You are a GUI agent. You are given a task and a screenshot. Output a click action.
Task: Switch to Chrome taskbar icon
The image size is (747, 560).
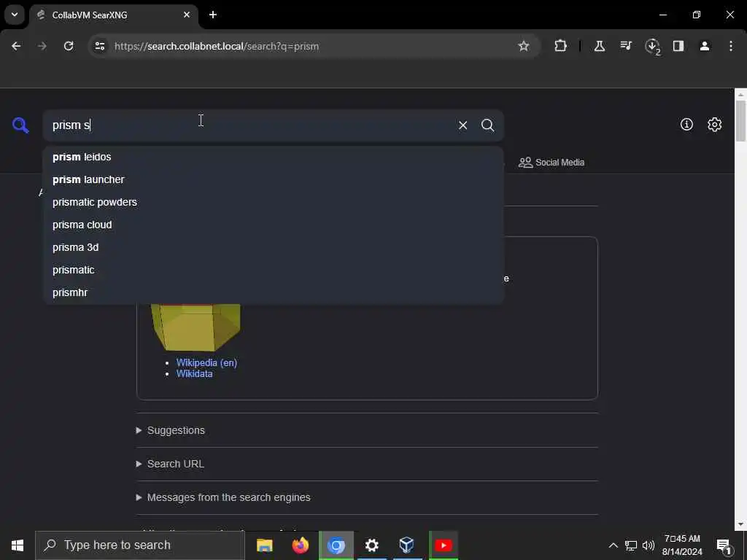pos(336,545)
